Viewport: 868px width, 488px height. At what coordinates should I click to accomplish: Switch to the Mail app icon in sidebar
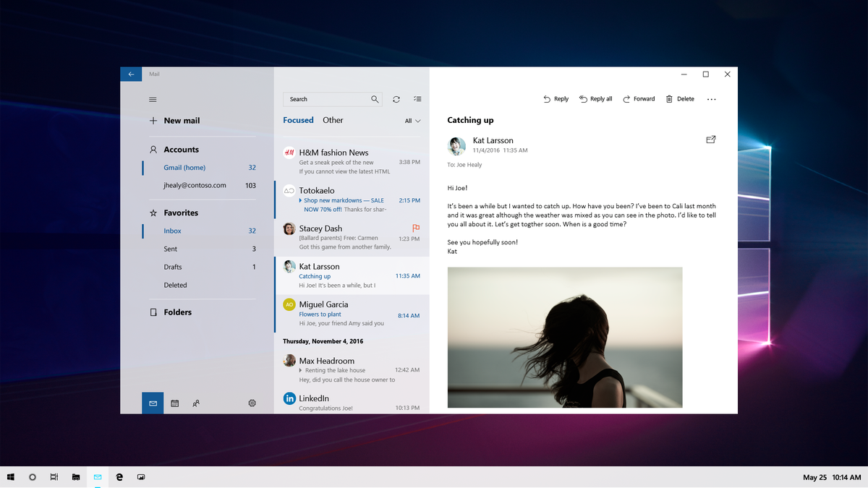coord(153,403)
